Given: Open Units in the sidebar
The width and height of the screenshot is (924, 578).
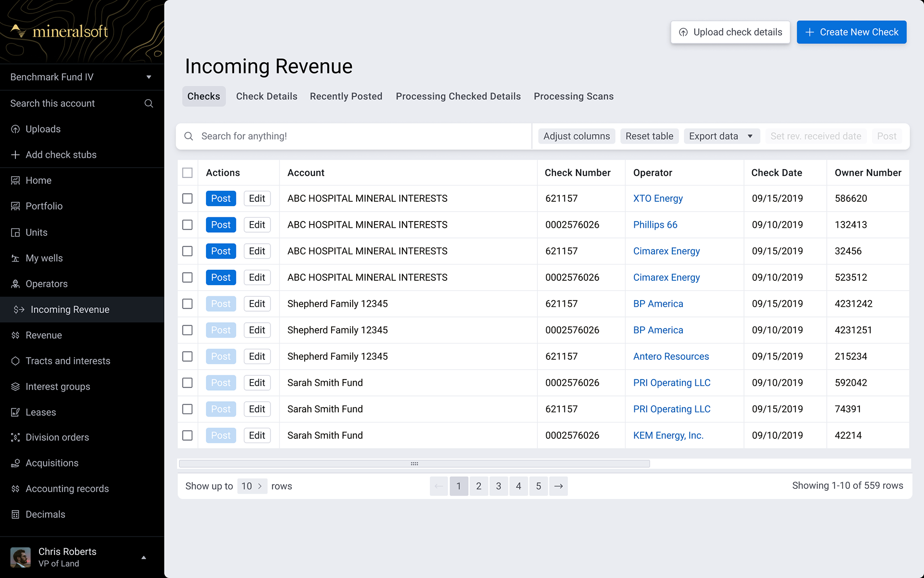Looking at the screenshot, I should (36, 232).
